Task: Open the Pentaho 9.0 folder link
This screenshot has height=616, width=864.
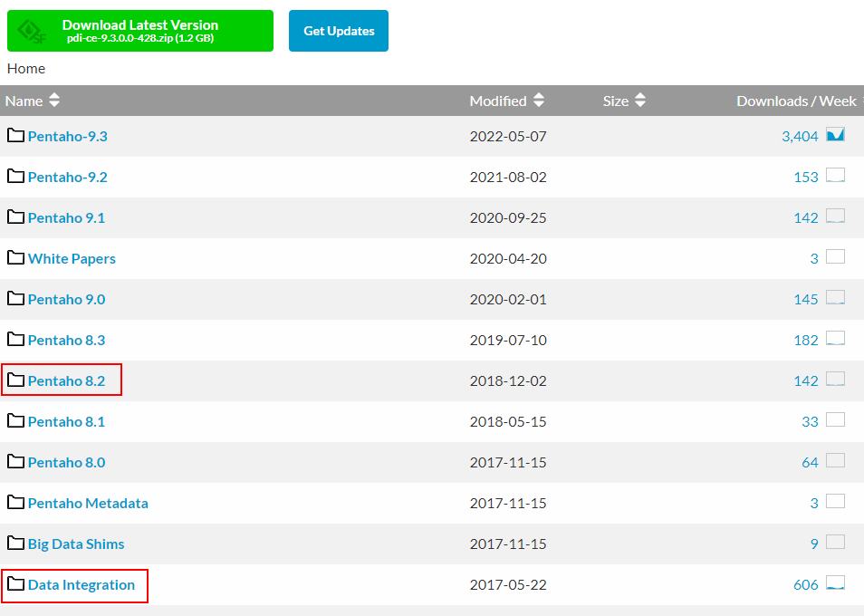Action: 67,299
